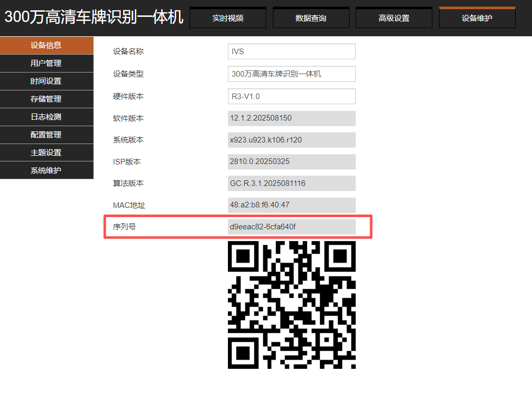Viewport: 532px width, 401px height.
Task: Focus the 设备类型 text field
Action: 291,74
